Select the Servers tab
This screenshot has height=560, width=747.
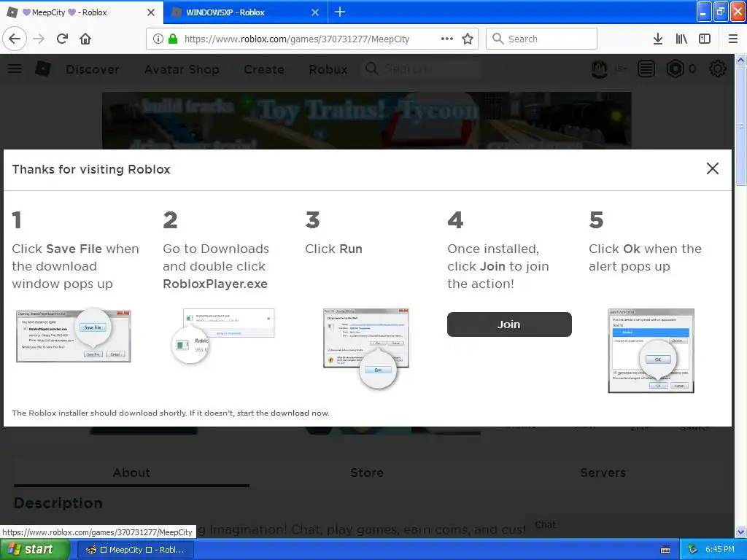pyautogui.click(x=603, y=472)
